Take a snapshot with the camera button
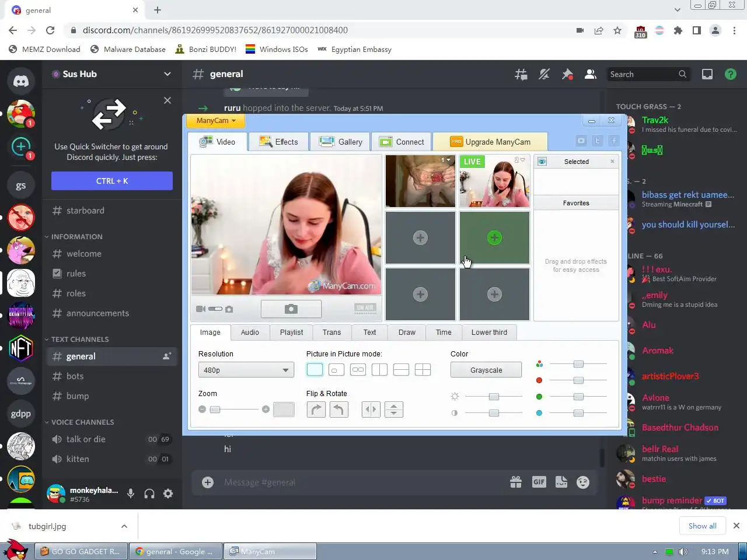 tap(291, 309)
